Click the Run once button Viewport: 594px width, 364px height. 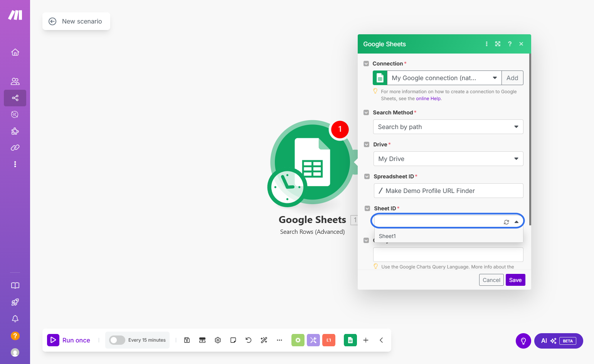(x=69, y=340)
